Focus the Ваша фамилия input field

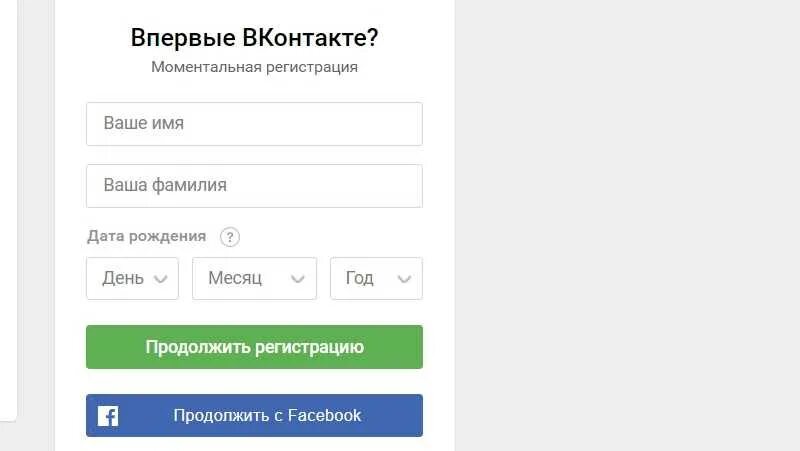255,186
